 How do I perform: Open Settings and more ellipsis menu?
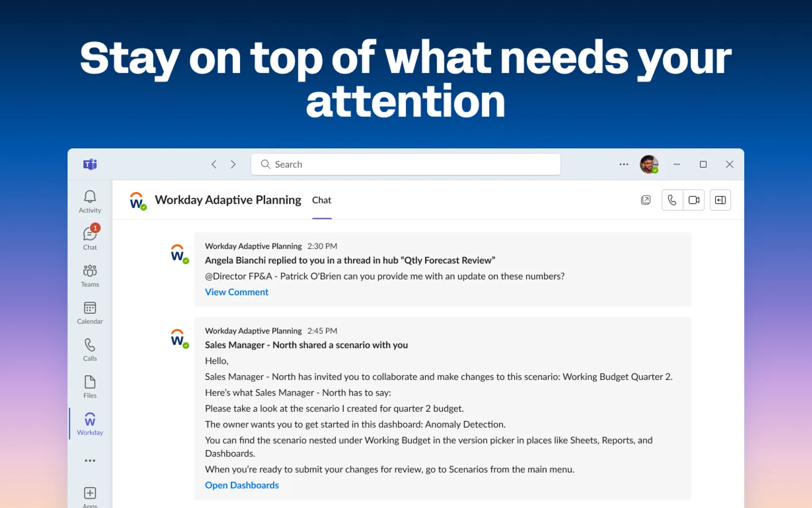tap(624, 164)
